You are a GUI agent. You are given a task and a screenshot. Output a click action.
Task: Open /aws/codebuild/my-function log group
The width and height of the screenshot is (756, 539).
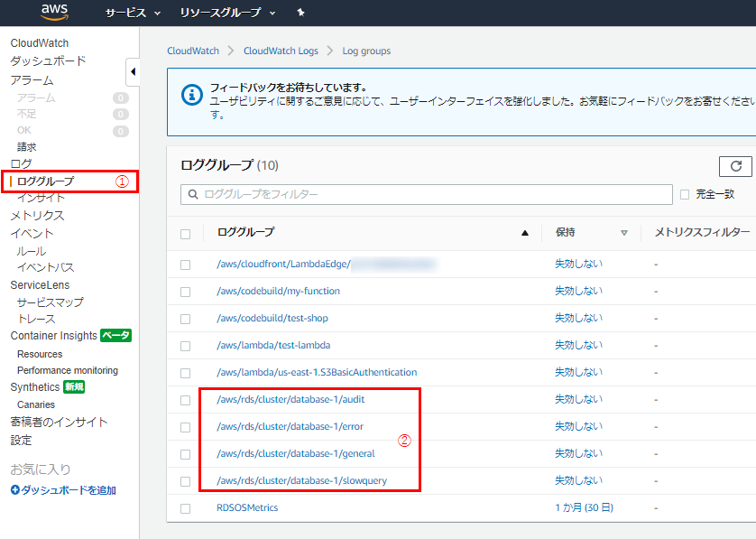tap(278, 291)
